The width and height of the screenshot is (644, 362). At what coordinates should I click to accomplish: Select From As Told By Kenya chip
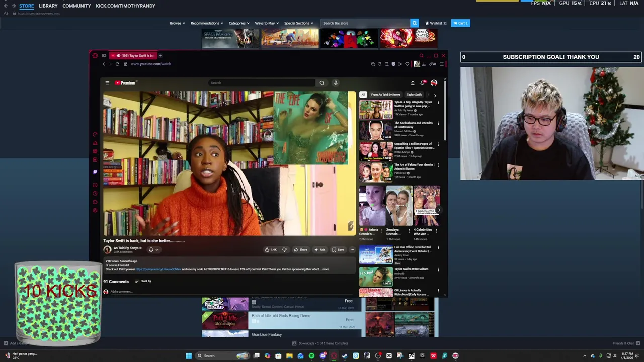click(386, 95)
